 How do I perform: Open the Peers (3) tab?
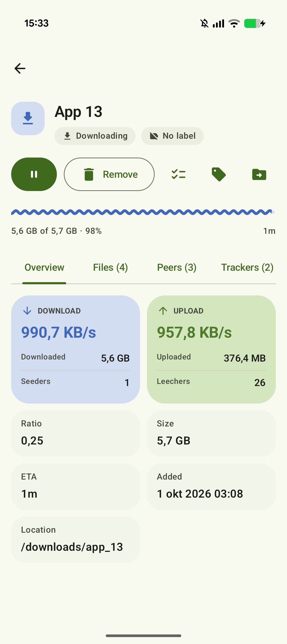point(177,268)
